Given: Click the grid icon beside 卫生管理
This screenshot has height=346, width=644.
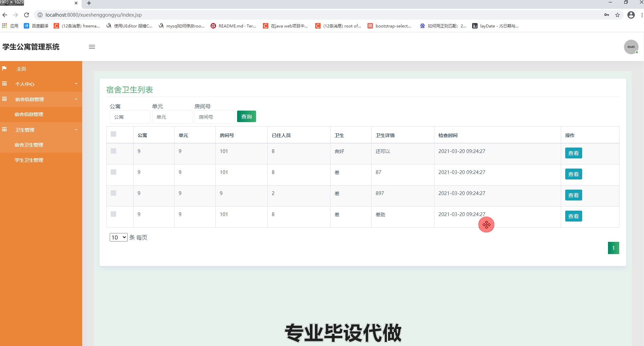Looking at the screenshot, I should (4, 129).
